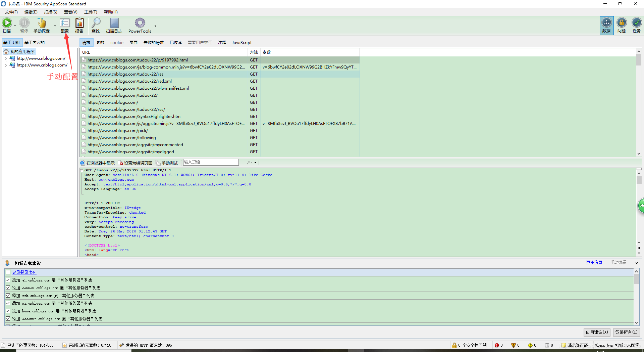
Task: Open the Scan button dropdown arrow
Action: 15,26
